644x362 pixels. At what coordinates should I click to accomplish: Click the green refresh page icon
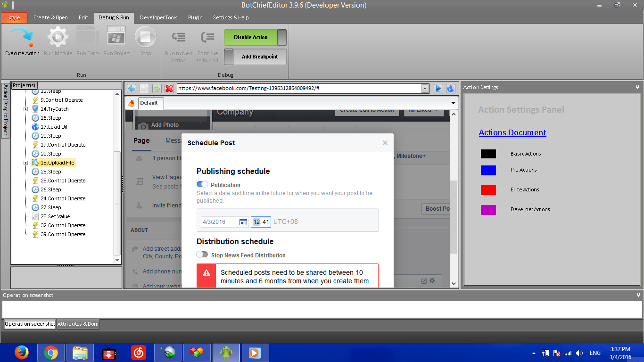[x=157, y=89]
